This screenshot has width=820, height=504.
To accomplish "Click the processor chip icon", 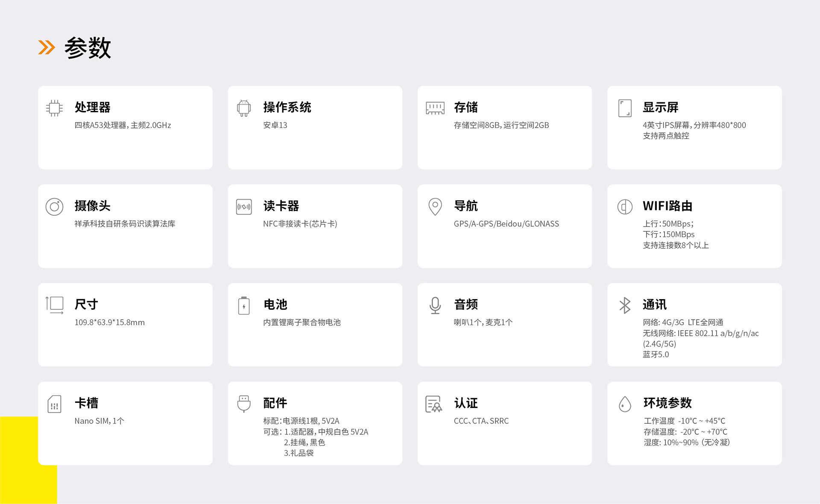I will [x=54, y=108].
